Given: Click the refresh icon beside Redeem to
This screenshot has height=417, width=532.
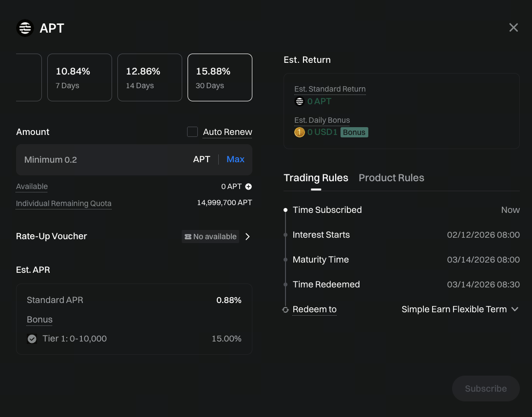Looking at the screenshot, I should point(285,310).
